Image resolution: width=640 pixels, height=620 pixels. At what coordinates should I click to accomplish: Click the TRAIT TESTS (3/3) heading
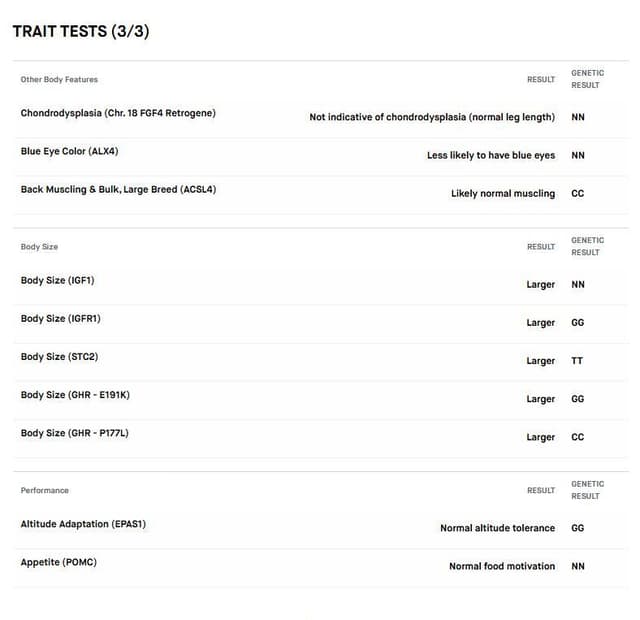[x=81, y=31]
